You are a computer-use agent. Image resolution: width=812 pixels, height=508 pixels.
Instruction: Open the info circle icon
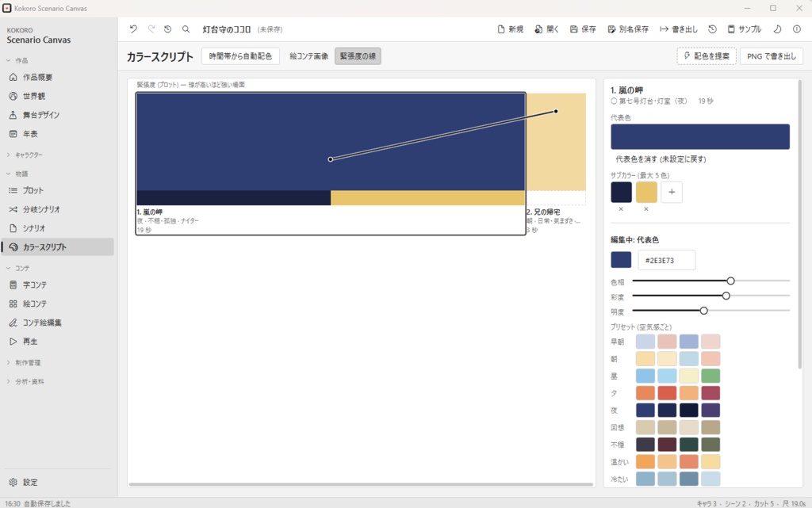(x=797, y=29)
